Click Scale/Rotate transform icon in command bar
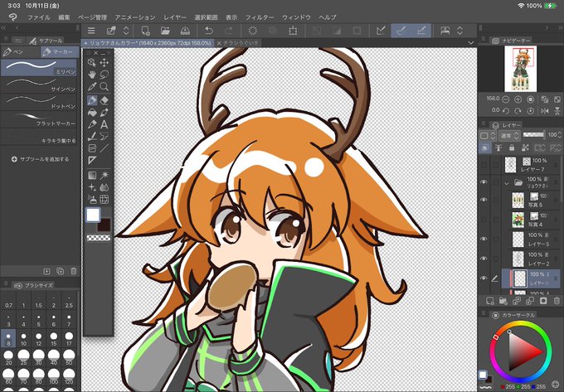Screen dimensions: 564x392 click(x=293, y=31)
